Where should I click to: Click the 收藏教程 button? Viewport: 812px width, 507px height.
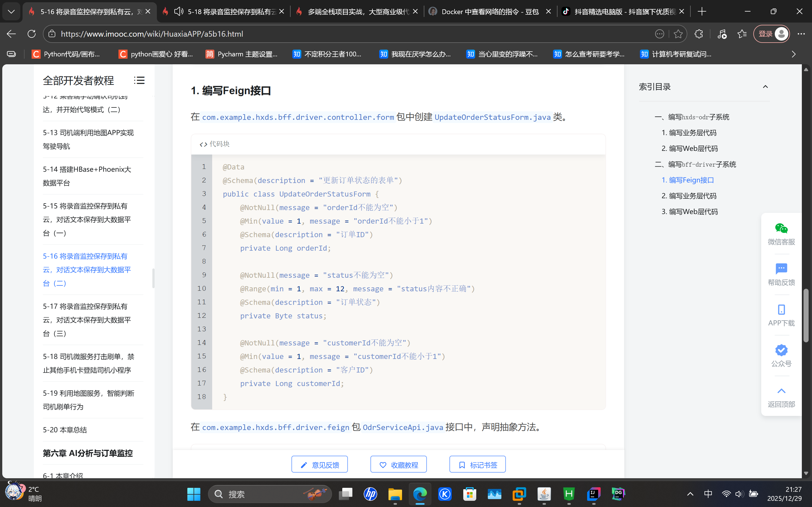398,465
